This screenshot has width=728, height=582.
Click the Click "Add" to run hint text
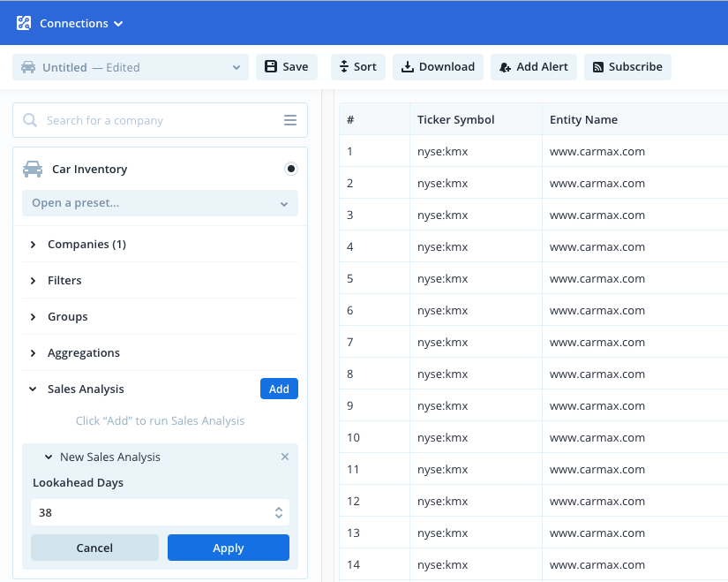(161, 420)
